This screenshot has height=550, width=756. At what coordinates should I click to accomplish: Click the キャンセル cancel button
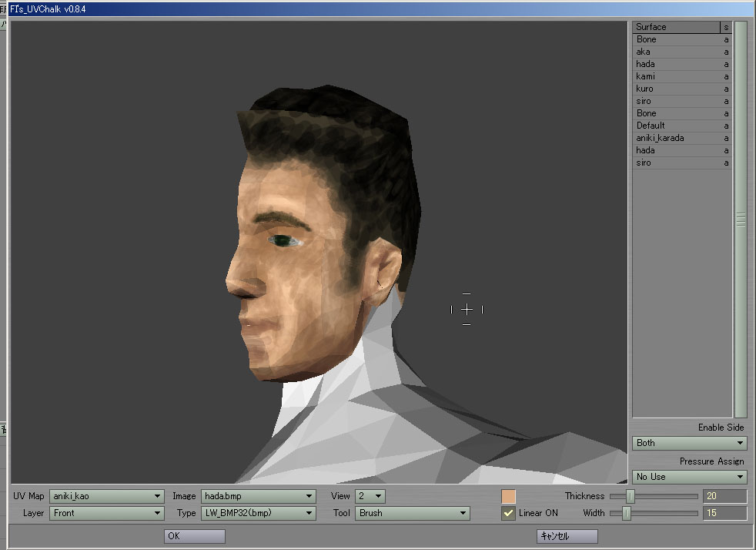567,536
